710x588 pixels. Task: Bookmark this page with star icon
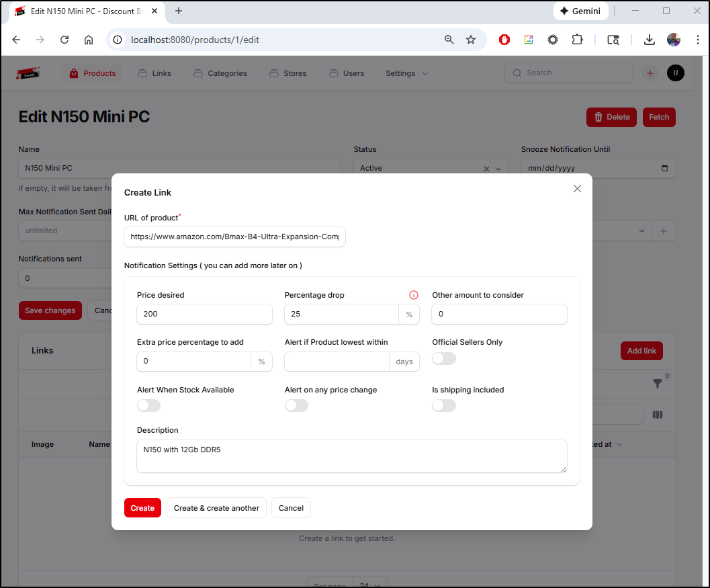(x=471, y=40)
